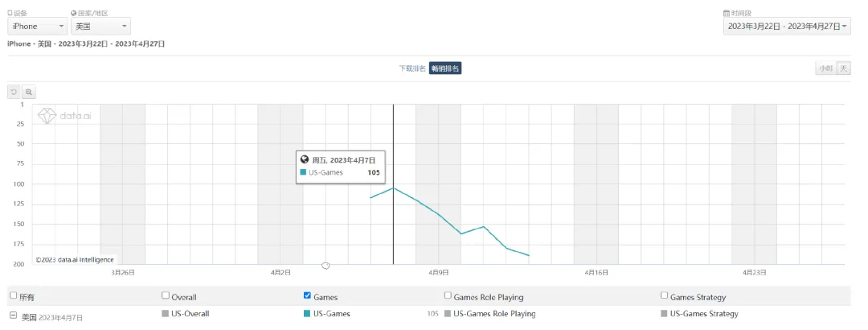Click the gray US-Games Role Playing legend square

pos(448,314)
